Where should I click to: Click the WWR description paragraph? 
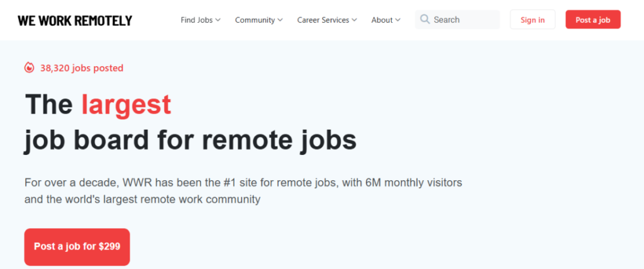[x=243, y=191]
